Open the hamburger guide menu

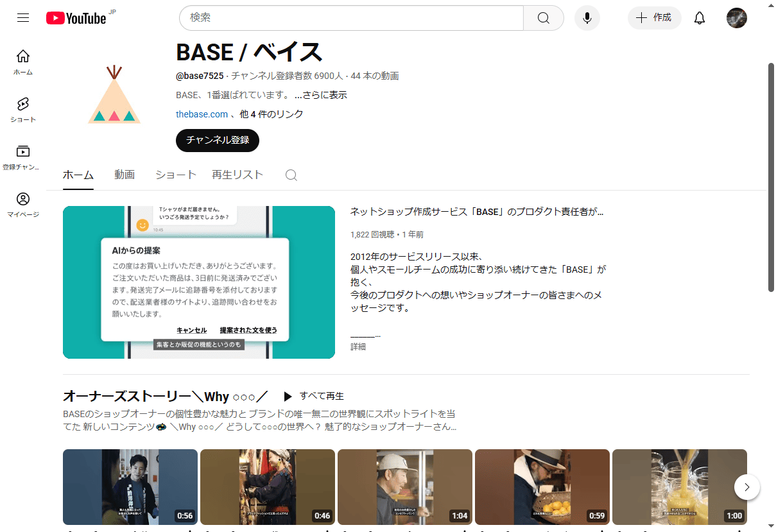(x=23, y=18)
